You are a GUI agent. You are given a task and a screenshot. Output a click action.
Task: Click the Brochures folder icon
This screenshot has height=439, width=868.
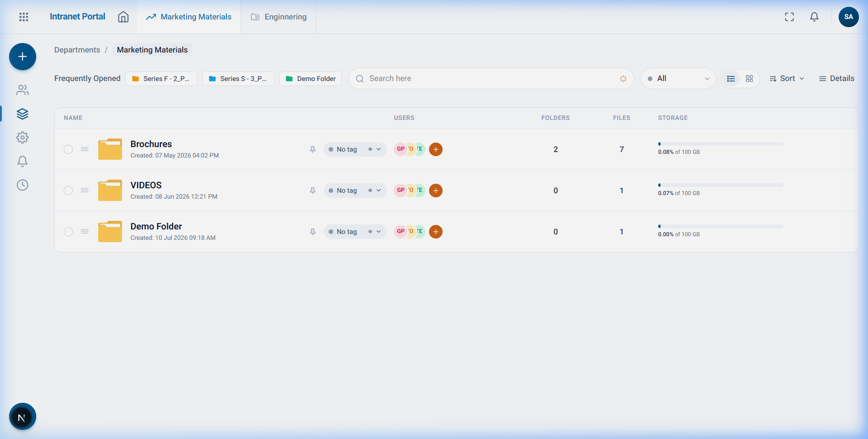point(110,149)
